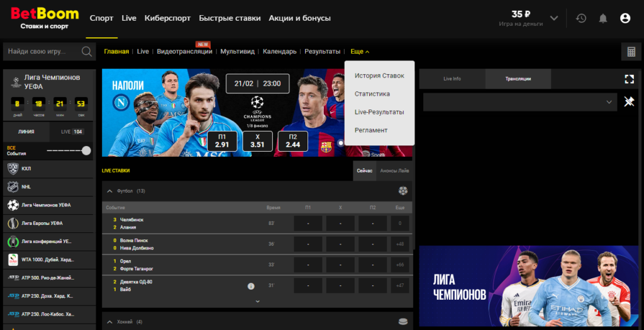644x330 pixels.
Task: Click the КХЛ league logo icon
Action: tap(13, 169)
